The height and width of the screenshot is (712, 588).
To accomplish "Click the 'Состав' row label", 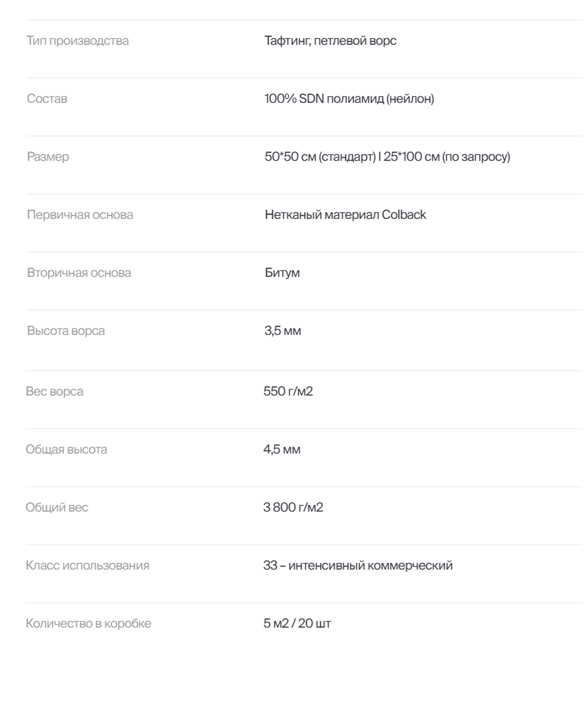I will pos(47,100).
